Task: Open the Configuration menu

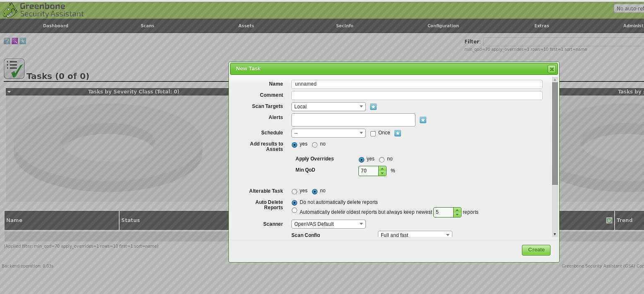Action: coord(443,26)
